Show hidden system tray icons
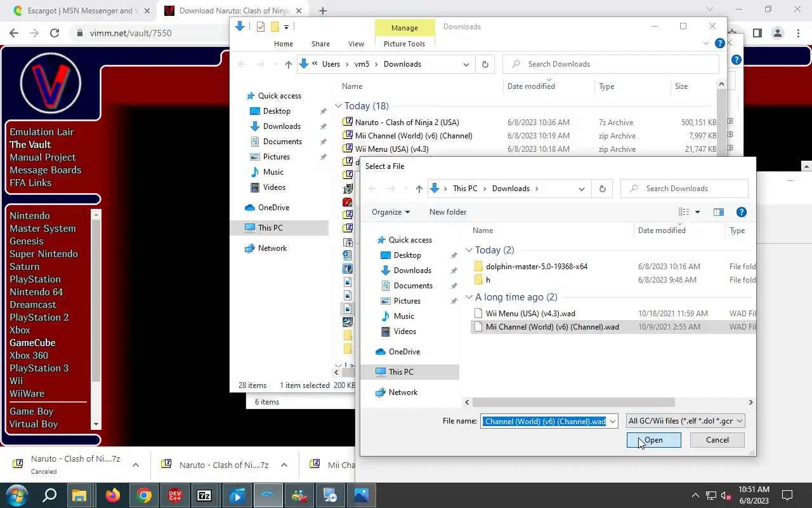Screen dimensions: 812x508 (695, 495)
